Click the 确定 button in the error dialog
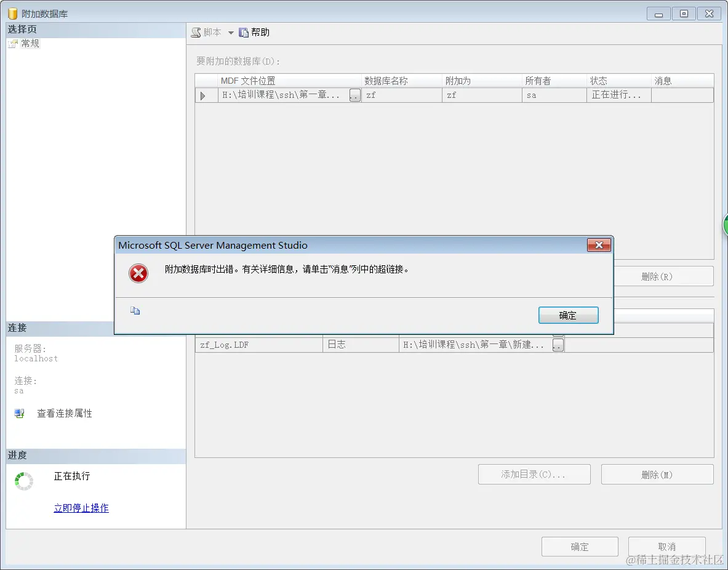This screenshot has height=570, width=728. [x=568, y=315]
